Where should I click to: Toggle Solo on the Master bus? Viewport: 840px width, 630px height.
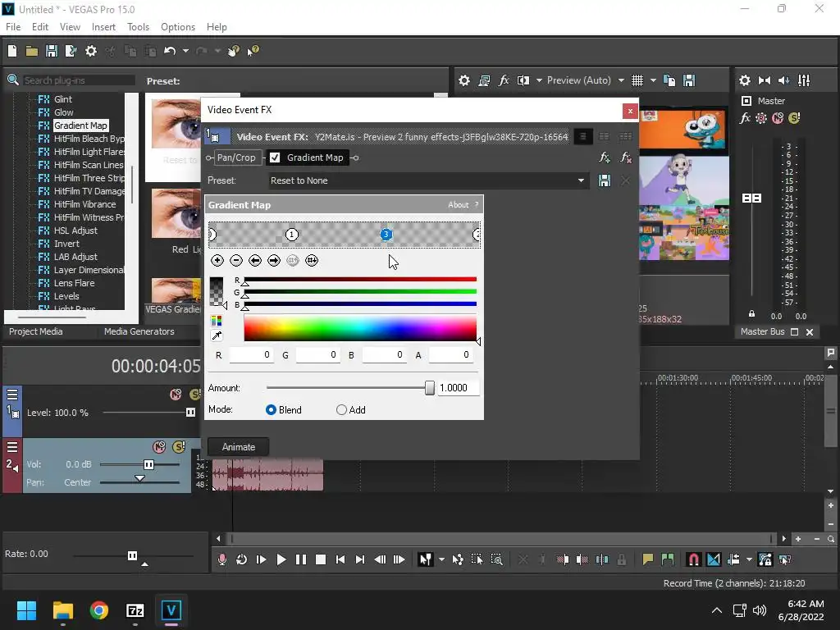point(794,118)
